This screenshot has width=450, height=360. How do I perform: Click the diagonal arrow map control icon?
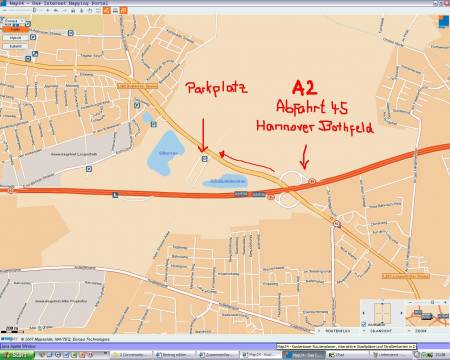pos(35,54)
